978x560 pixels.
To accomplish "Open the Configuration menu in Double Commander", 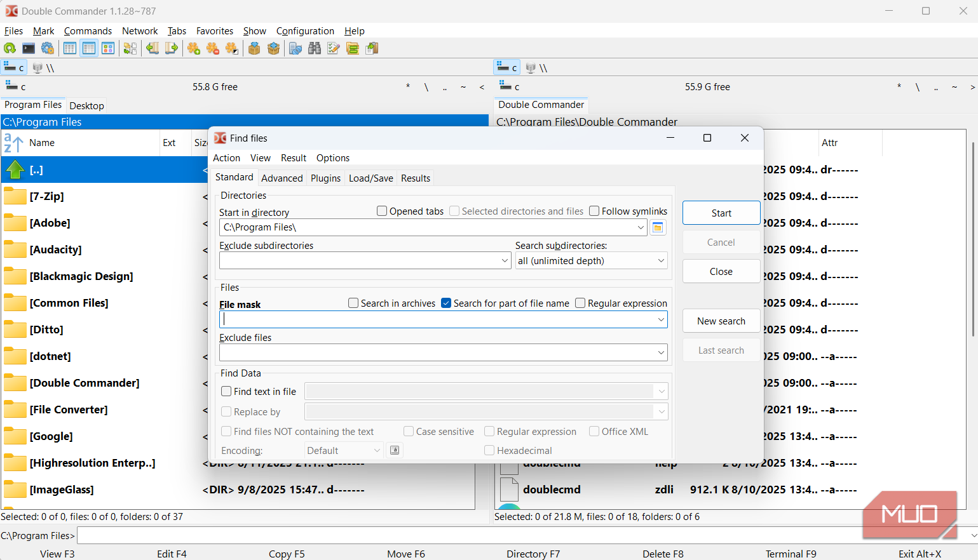I will click(305, 31).
